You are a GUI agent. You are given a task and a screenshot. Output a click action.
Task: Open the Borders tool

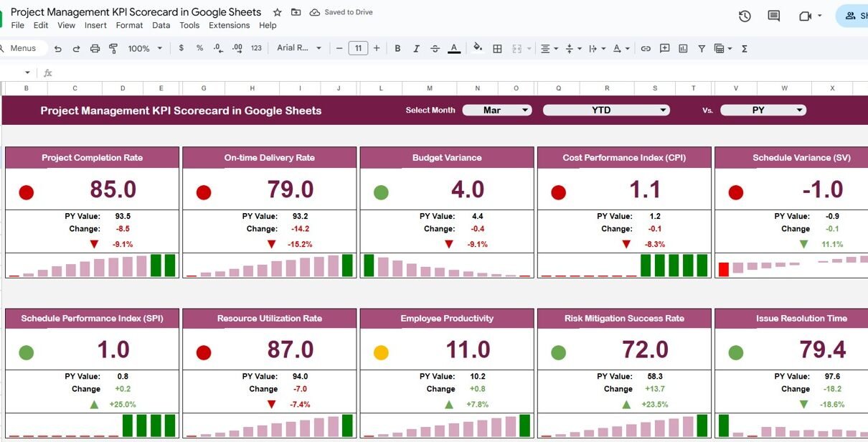coord(497,49)
